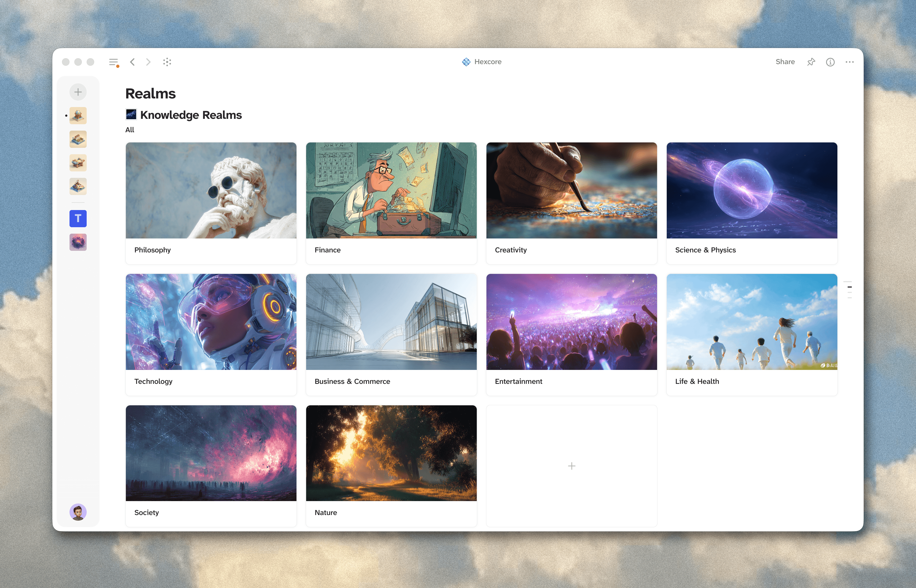Select the first isometric workspace in sidebar
The image size is (916, 588).
click(x=78, y=116)
